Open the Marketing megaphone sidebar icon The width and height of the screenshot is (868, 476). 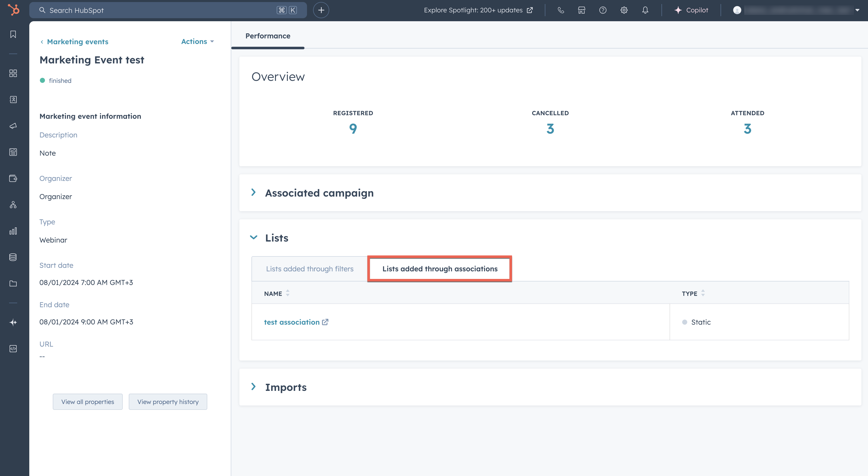pos(13,126)
